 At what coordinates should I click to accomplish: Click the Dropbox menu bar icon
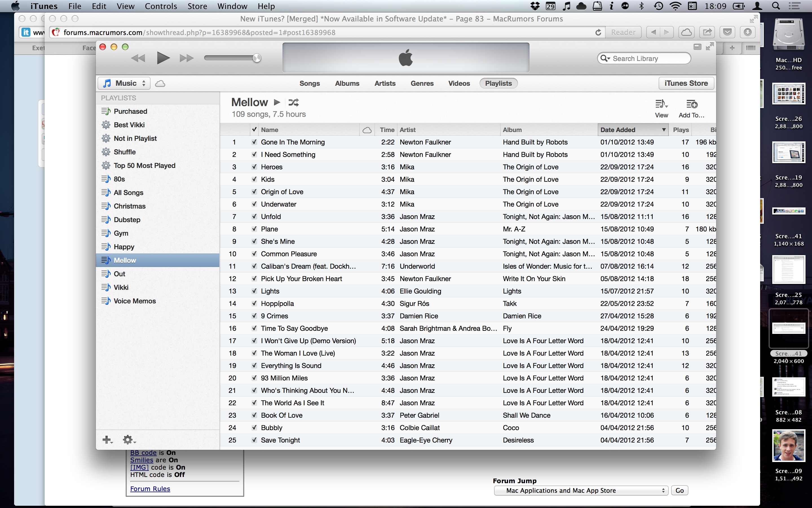pyautogui.click(x=535, y=6)
